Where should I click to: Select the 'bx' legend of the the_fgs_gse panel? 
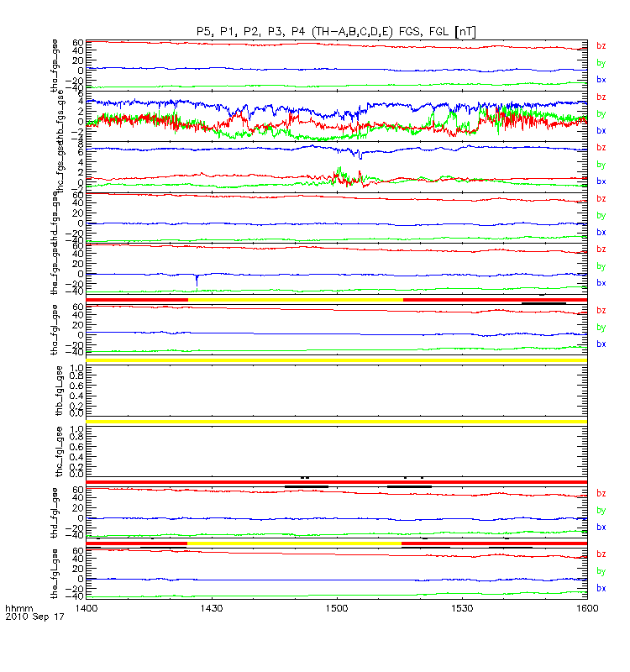601,283
